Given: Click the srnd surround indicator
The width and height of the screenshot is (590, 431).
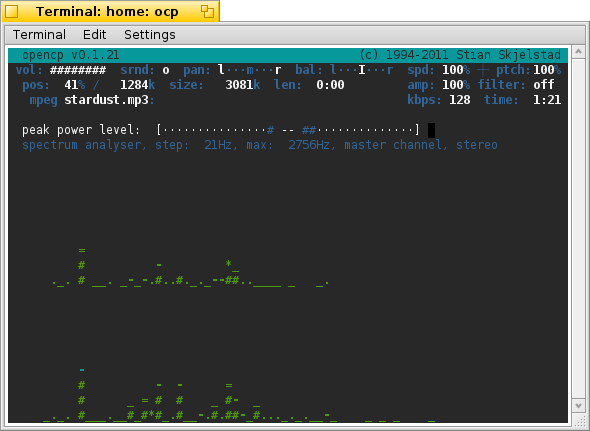Looking at the screenshot, I should coord(166,70).
